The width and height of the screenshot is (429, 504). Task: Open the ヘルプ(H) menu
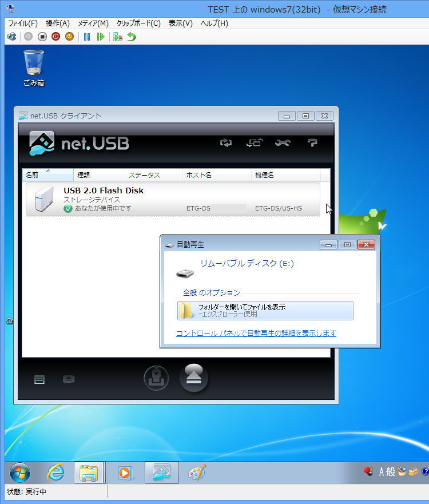pos(214,23)
